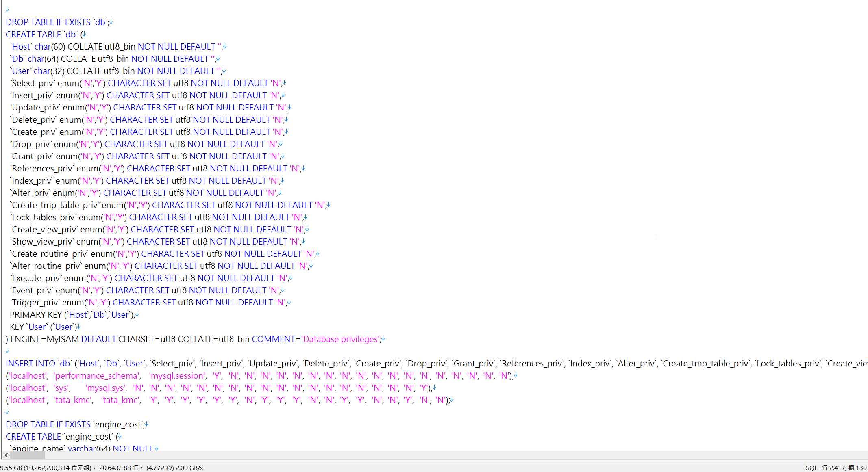Click the '`Host` char(60)' column definition
868x472 pixels.
(116, 47)
